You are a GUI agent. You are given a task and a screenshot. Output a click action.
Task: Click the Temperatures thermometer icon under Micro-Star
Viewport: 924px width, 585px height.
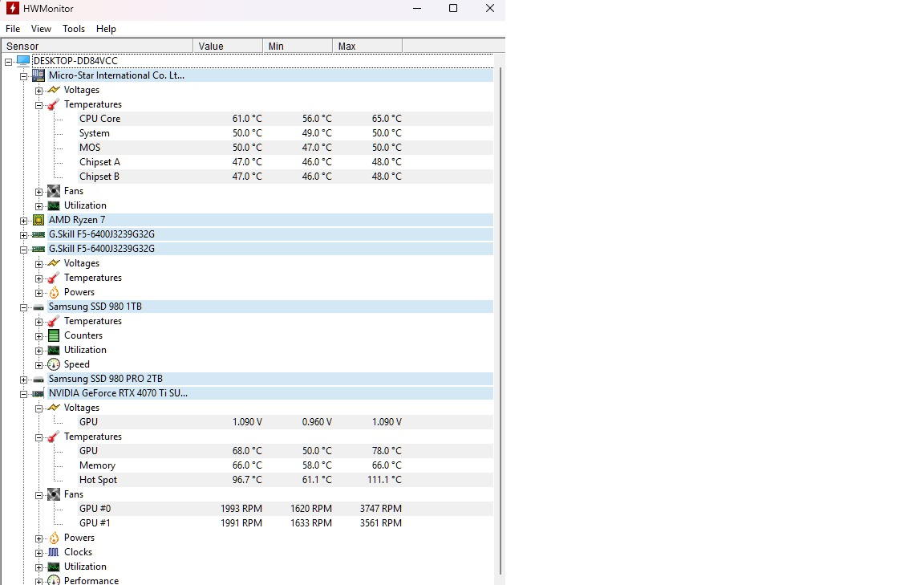point(54,104)
